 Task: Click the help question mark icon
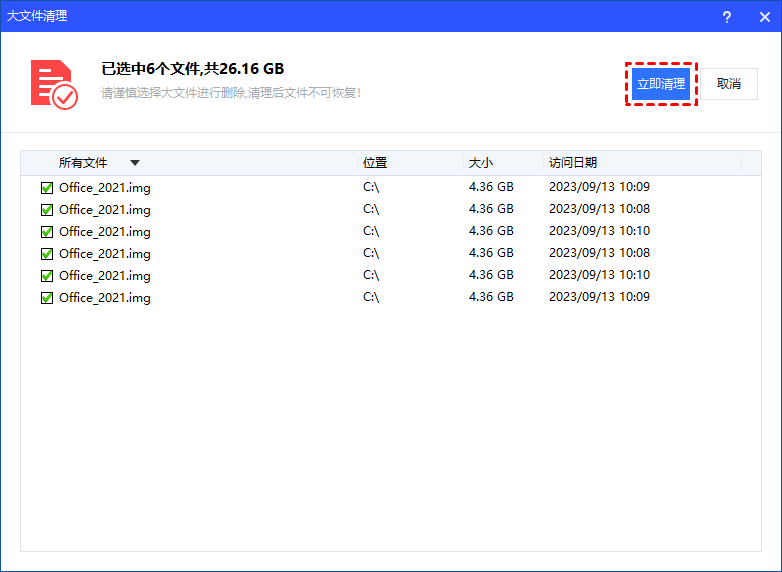coord(727,16)
